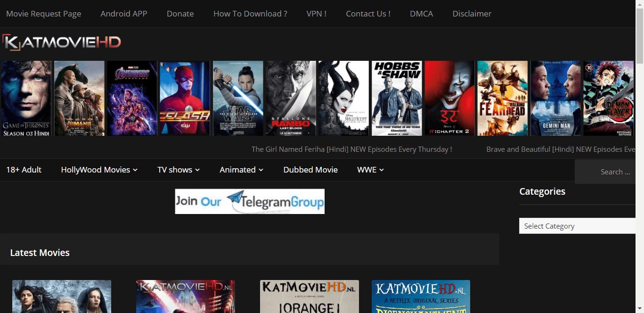644x313 pixels.
Task: Click the KatMovieHD site logo
Action: 61,42
